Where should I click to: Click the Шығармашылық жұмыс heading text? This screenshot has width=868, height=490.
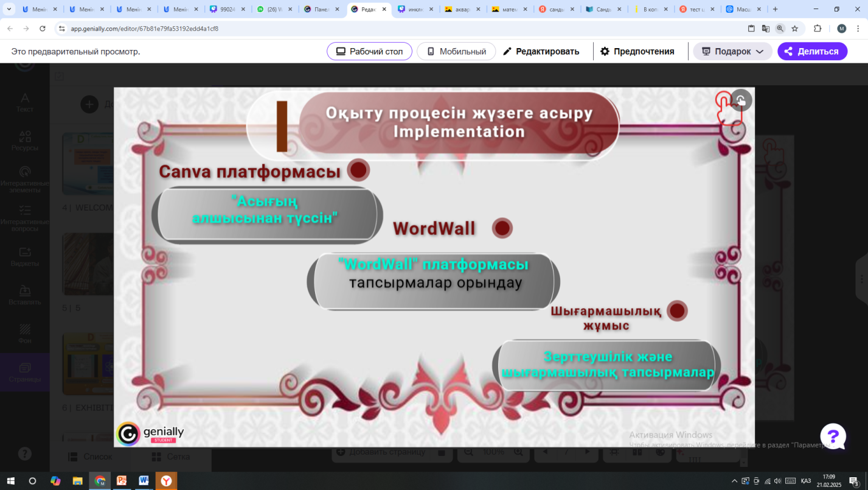(x=606, y=318)
